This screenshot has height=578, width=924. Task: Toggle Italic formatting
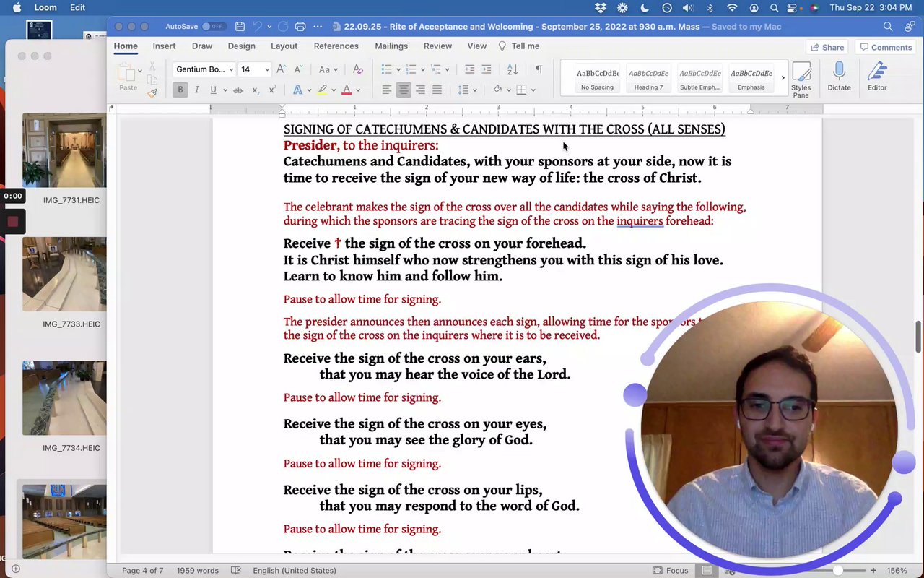click(196, 90)
